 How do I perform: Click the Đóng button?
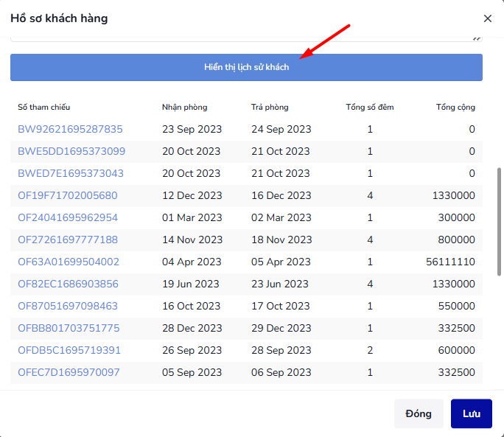[419, 413]
